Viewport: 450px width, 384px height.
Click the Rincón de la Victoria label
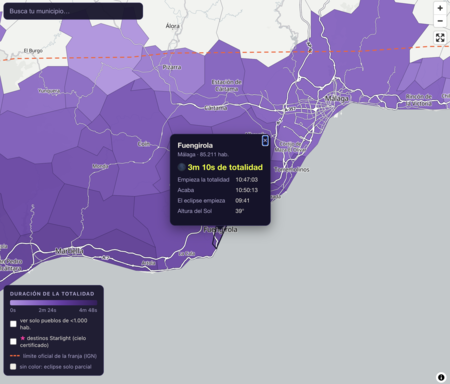tap(419, 100)
